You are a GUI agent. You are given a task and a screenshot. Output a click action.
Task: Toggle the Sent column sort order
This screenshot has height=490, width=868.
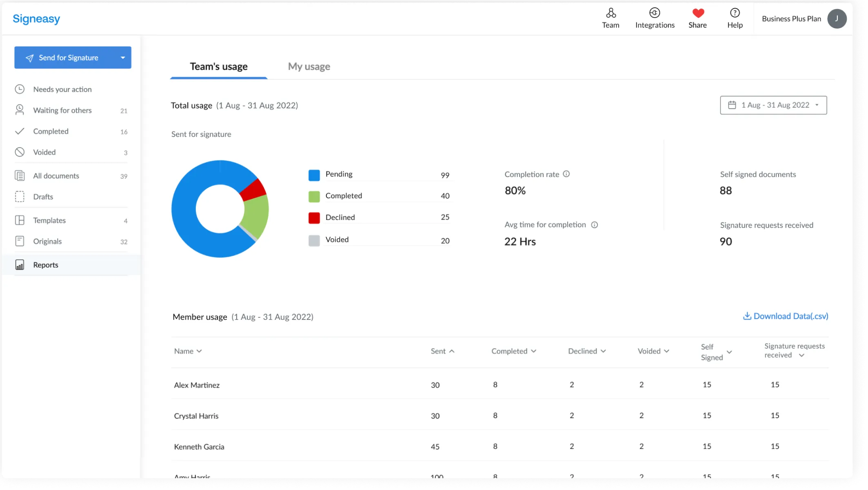pos(451,350)
